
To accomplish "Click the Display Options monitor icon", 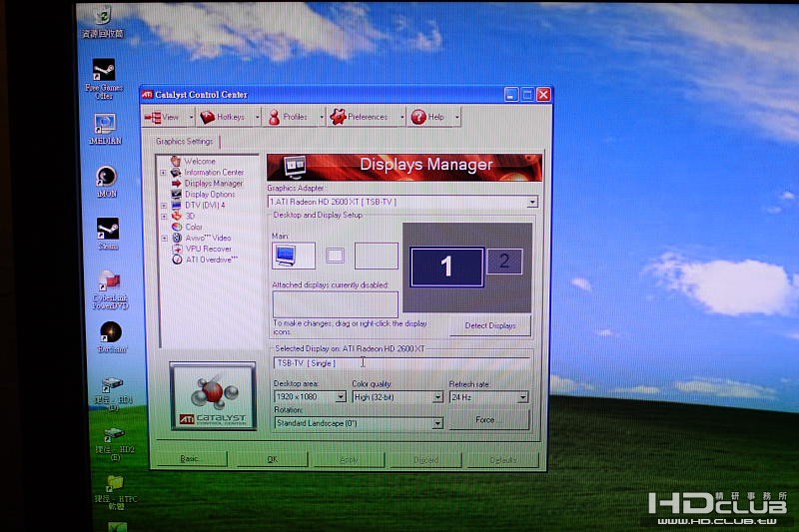I will coord(177,194).
